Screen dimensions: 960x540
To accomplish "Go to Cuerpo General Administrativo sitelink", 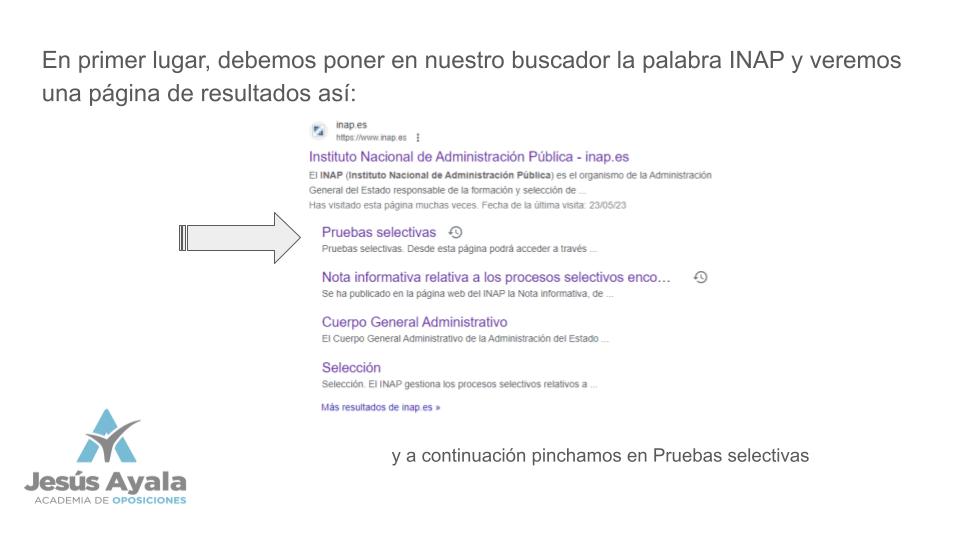I will [x=414, y=322].
